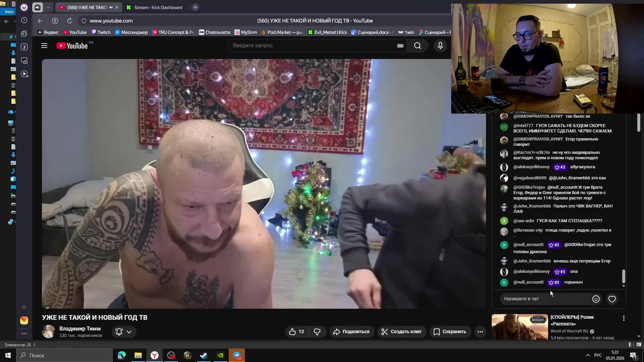Expand the notification options chevron beside the bell
This screenshot has height=362, width=644.
point(129,332)
